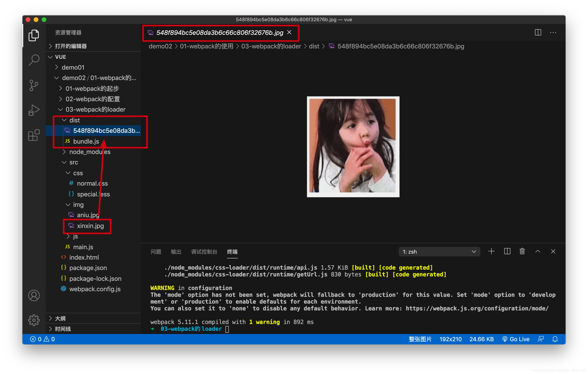Maximize the terminal panel with up chevron
Image resolution: width=588 pixels, height=374 pixels.
point(538,251)
